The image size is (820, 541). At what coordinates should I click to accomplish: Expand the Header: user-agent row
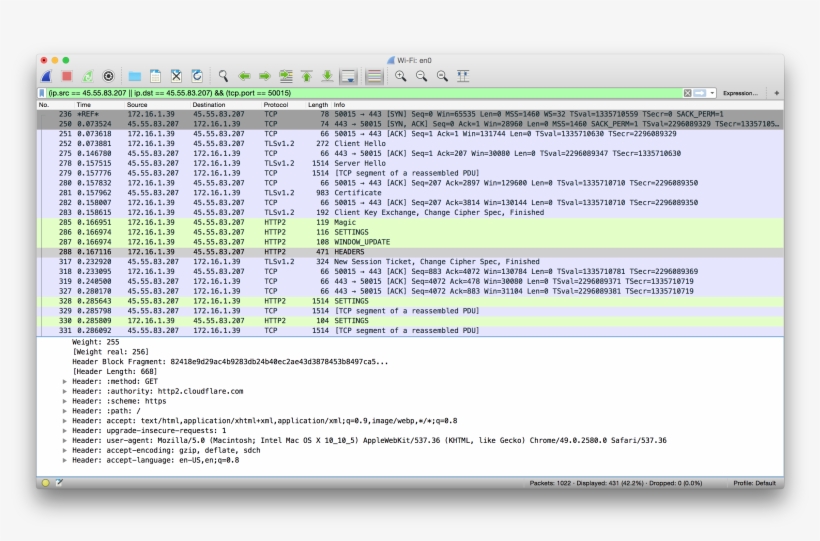pos(65,441)
